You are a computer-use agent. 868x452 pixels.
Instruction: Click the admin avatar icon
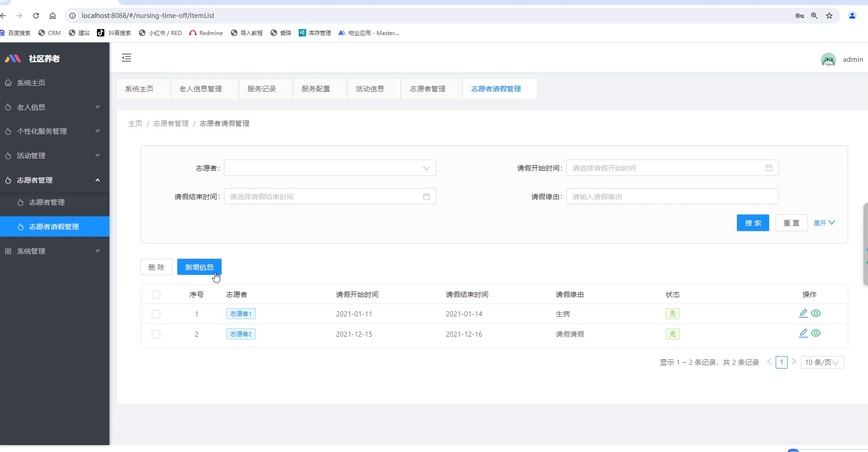(828, 59)
